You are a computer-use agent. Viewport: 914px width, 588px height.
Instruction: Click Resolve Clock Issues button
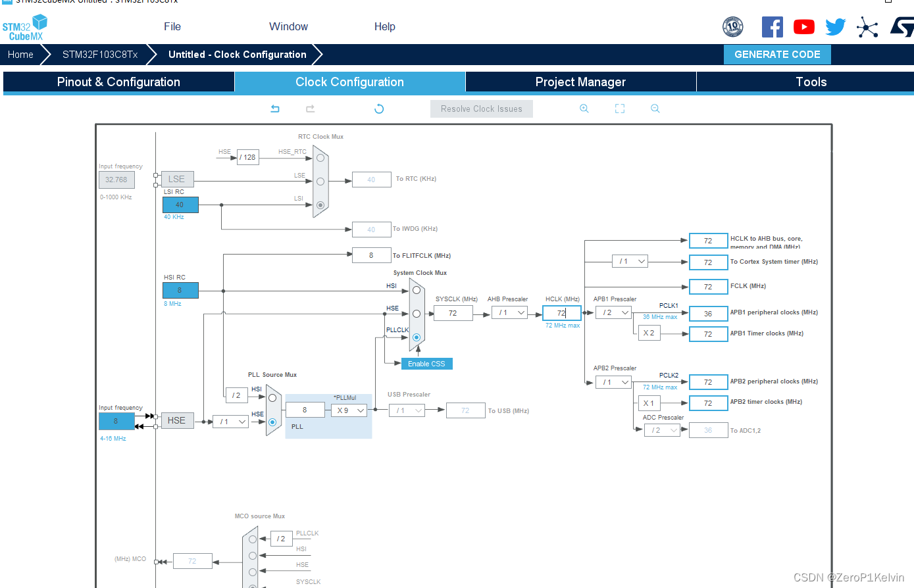tap(482, 109)
